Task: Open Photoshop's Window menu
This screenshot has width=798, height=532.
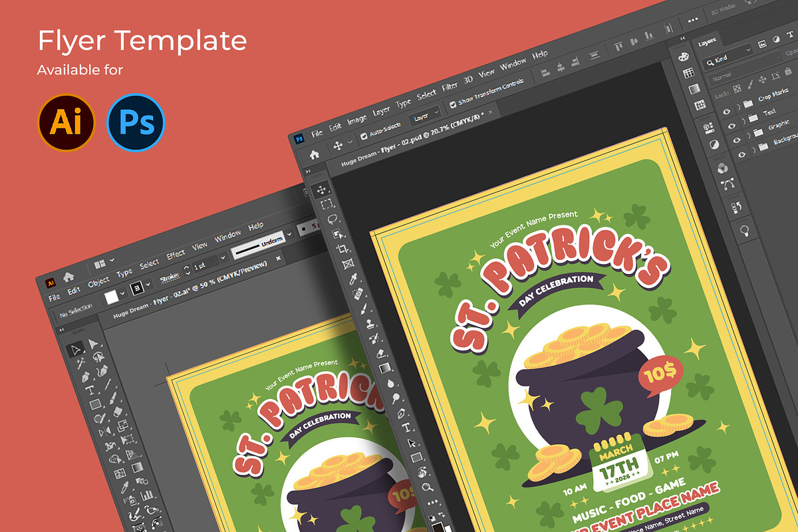Action: coord(513,64)
